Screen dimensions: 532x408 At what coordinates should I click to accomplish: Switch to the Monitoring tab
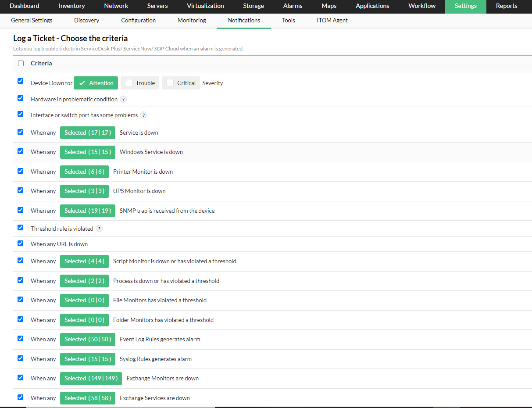192,21
